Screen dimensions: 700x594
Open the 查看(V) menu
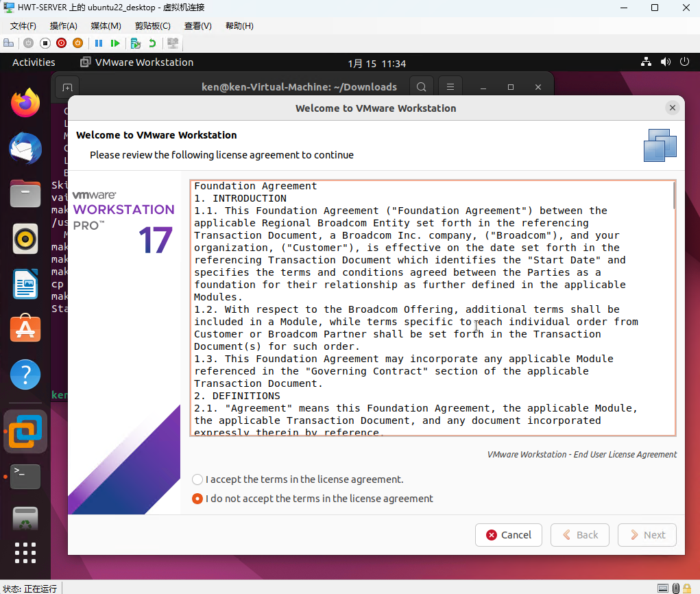[197, 26]
